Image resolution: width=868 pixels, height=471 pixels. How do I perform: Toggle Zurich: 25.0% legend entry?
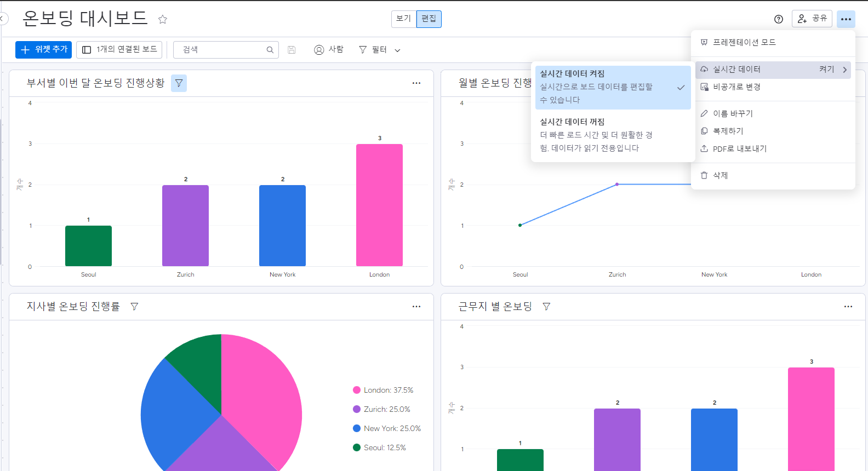tap(381, 410)
